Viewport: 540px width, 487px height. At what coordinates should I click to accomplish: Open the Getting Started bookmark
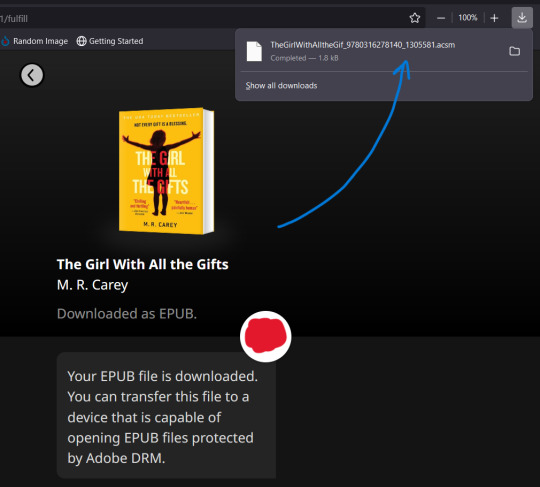pos(110,41)
